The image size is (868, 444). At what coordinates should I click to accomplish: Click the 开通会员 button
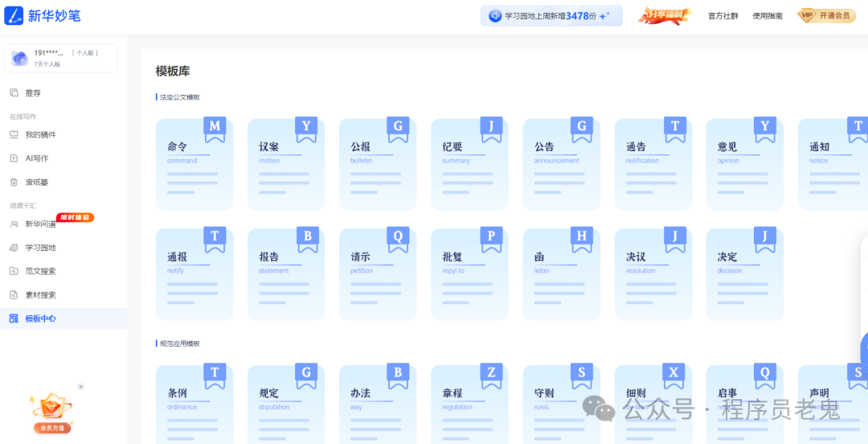pyautogui.click(x=826, y=15)
